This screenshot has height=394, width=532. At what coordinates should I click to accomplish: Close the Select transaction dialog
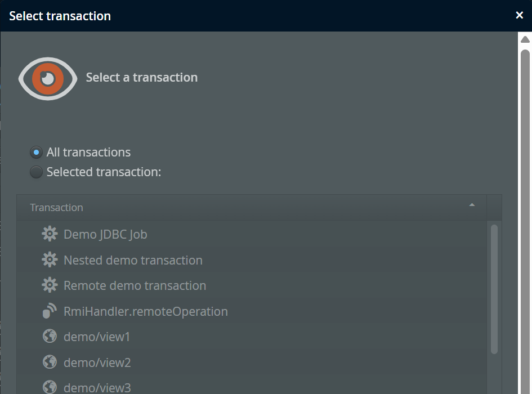tap(520, 15)
